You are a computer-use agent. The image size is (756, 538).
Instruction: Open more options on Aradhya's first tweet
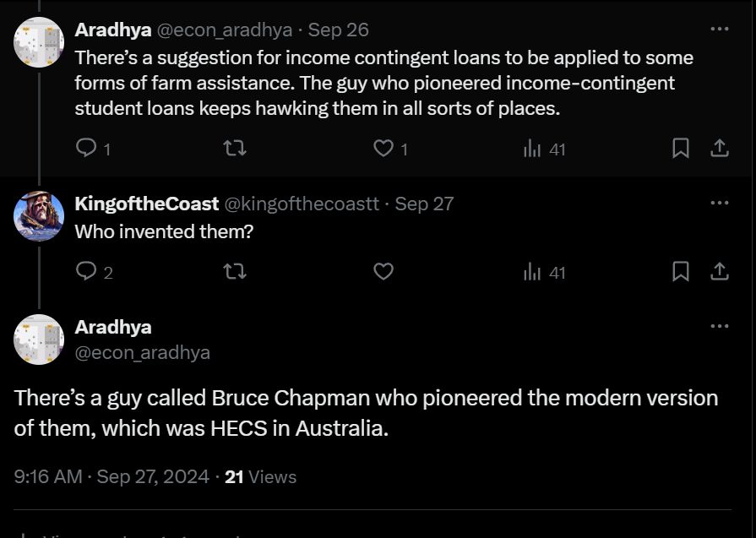coord(720,29)
